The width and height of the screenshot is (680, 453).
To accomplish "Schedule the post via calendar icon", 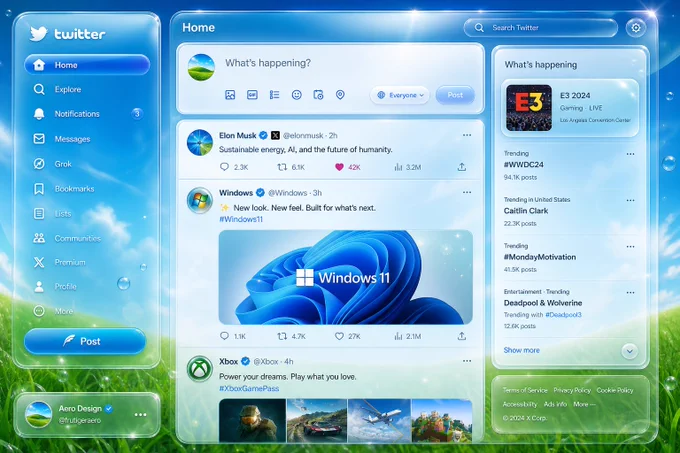I will (318, 95).
